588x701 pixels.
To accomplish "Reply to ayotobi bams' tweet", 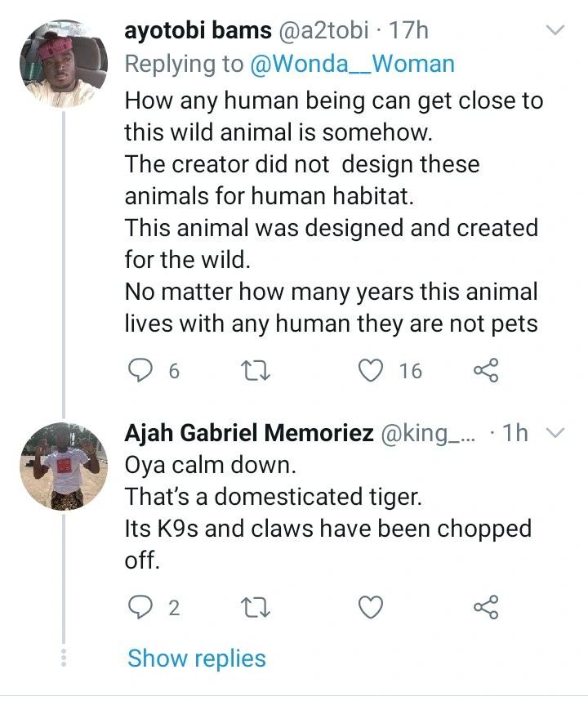I will click(144, 371).
